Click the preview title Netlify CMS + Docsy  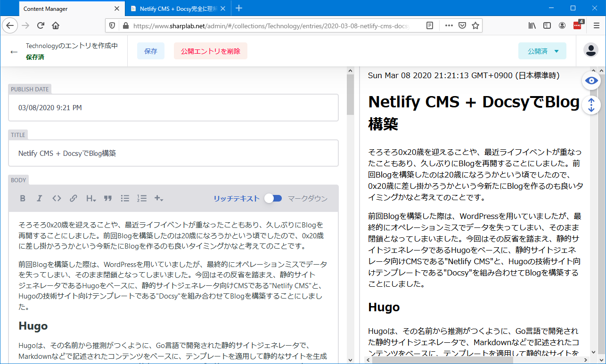pos(474,113)
